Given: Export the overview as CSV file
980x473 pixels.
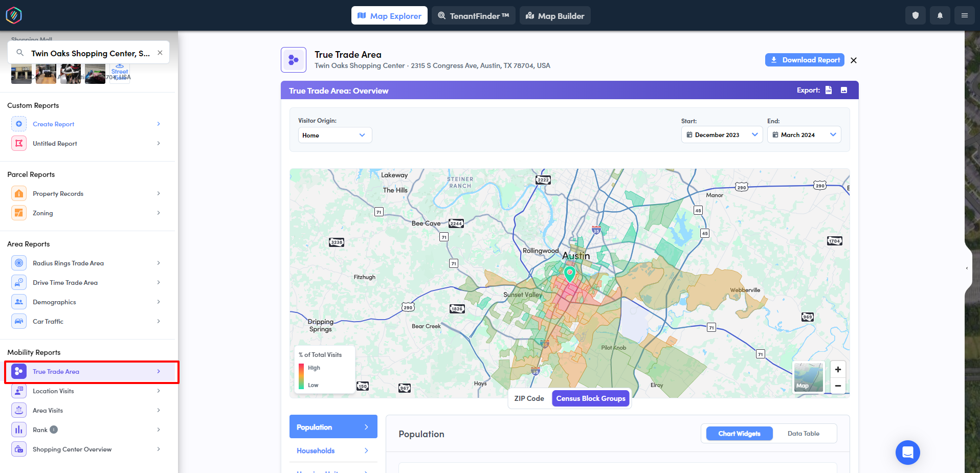Looking at the screenshot, I should point(829,90).
